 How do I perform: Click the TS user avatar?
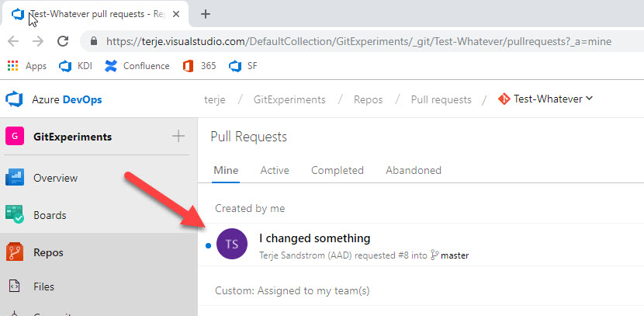[232, 245]
